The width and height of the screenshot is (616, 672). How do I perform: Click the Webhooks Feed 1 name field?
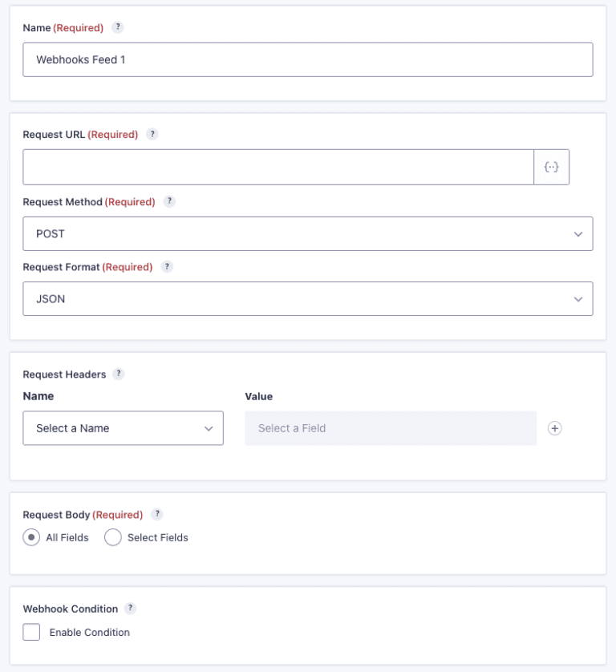tap(308, 59)
